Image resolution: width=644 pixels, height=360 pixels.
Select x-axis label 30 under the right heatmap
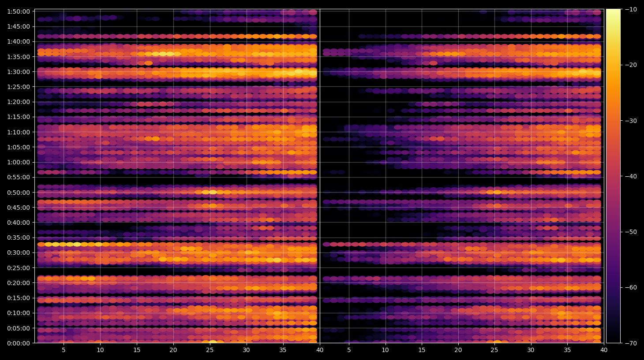tap(531, 350)
